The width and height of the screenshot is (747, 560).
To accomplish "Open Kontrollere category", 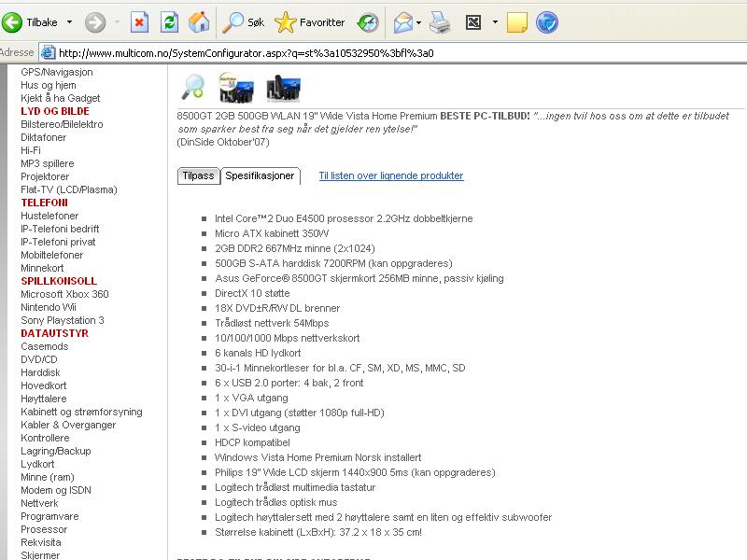I will click(x=45, y=438).
